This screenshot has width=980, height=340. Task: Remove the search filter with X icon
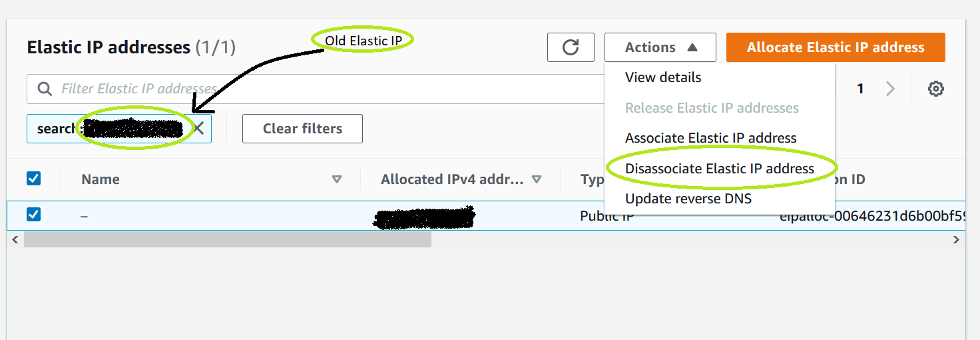coord(198,129)
